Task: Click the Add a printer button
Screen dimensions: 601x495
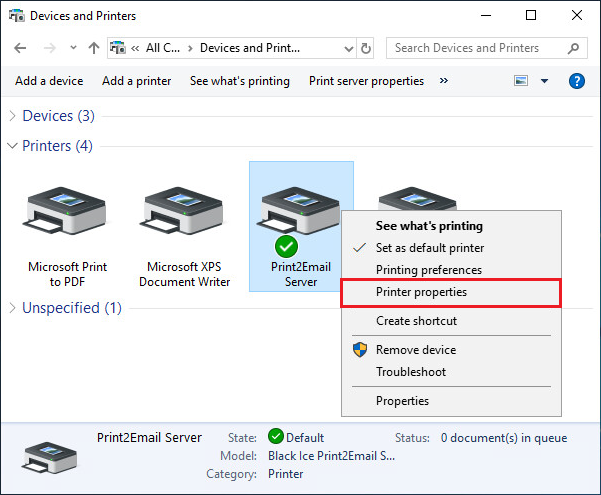Action: [x=137, y=81]
